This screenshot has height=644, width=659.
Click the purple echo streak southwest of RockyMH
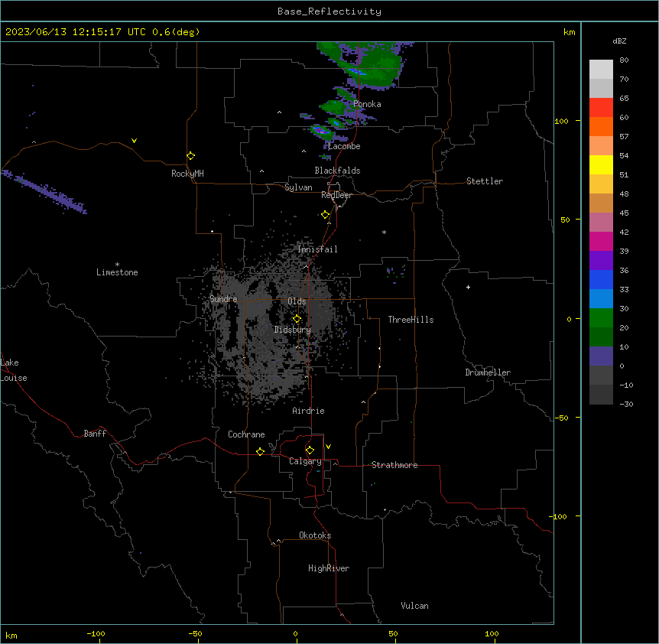pyautogui.click(x=45, y=192)
